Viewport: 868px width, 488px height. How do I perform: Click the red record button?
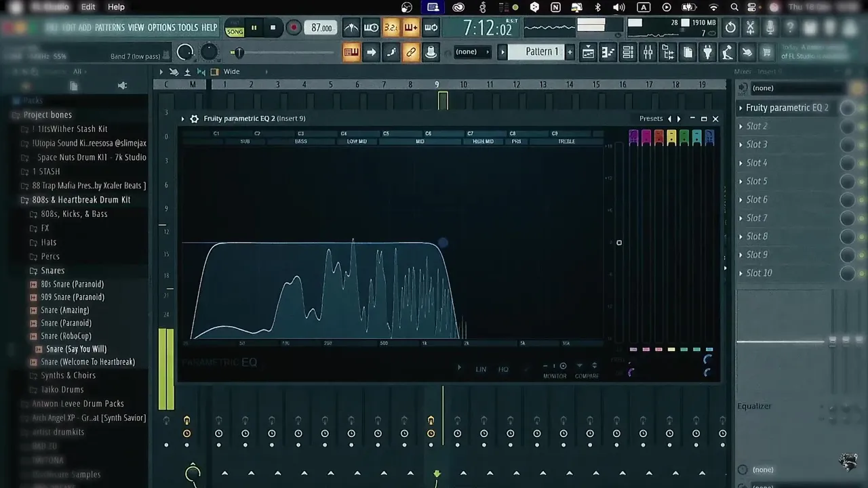point(294,28)
